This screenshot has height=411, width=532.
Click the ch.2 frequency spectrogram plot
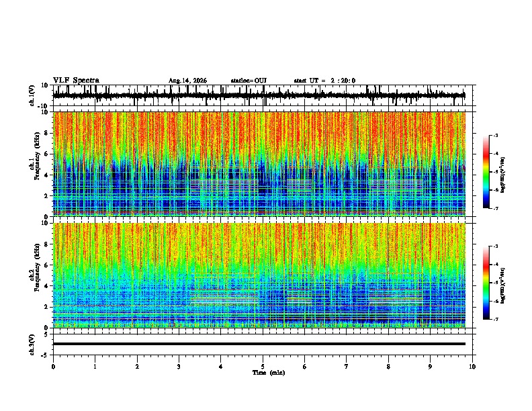point(259,275)
